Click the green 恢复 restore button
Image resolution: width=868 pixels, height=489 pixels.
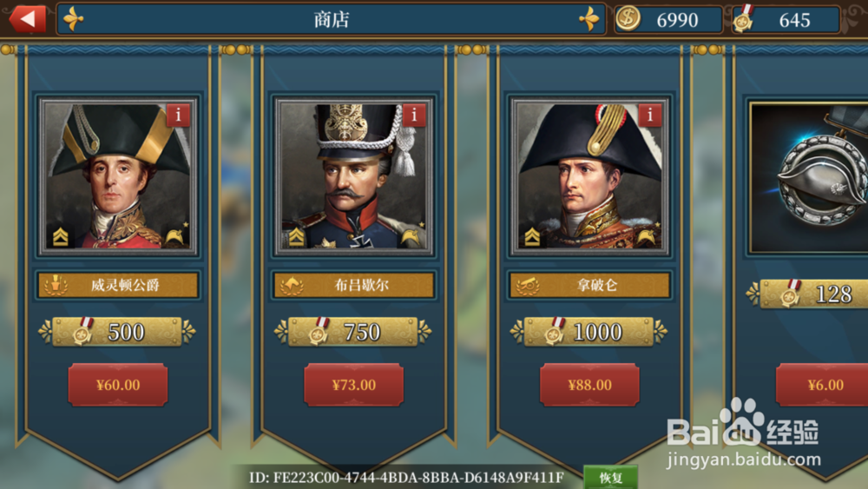click(610, 477)
